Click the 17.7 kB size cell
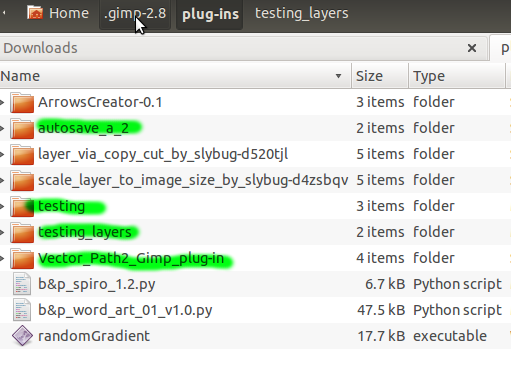 [381, 336]
